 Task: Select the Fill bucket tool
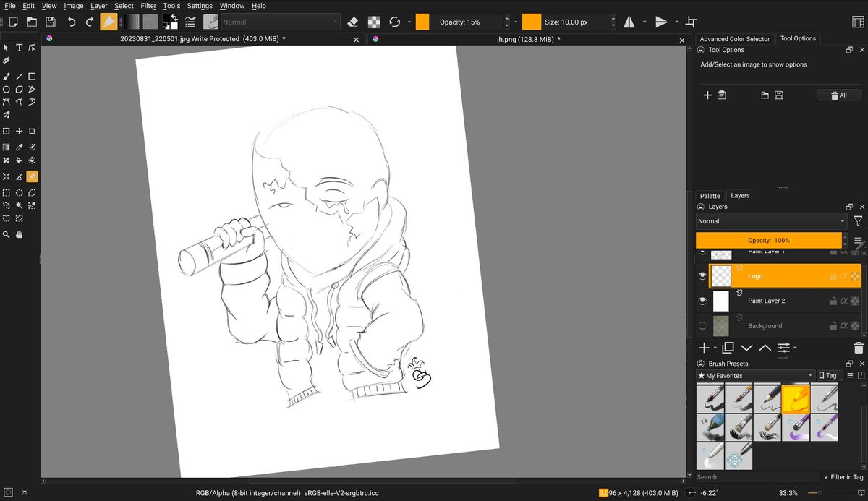[x=20, y=160]
